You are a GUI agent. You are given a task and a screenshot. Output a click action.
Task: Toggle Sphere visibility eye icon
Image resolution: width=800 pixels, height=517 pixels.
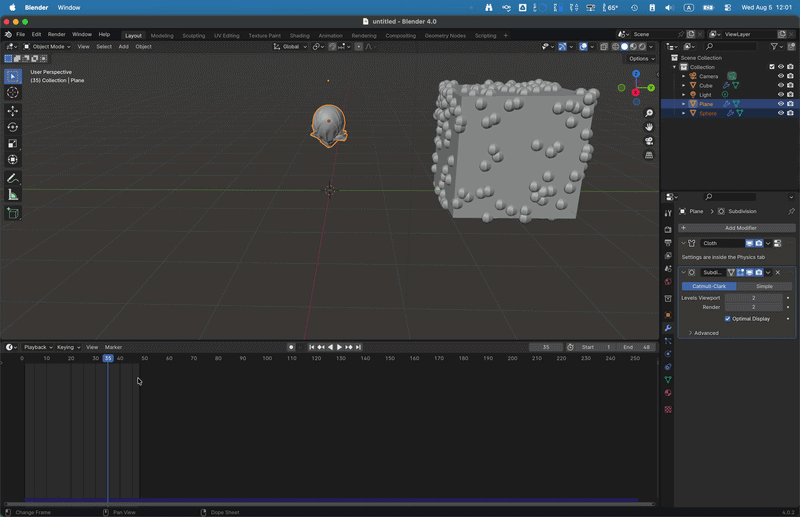tap(781, 113)
